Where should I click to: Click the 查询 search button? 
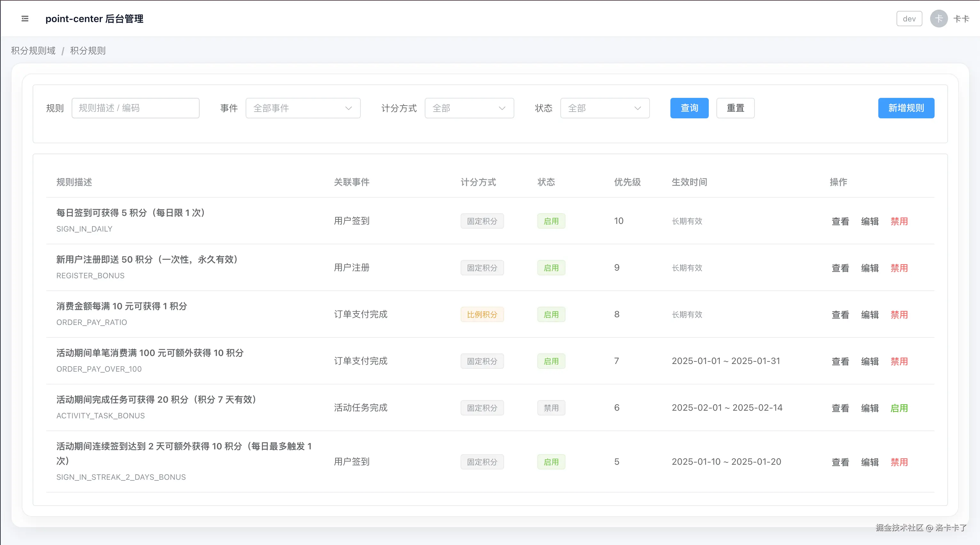click(x=689, y=108)
